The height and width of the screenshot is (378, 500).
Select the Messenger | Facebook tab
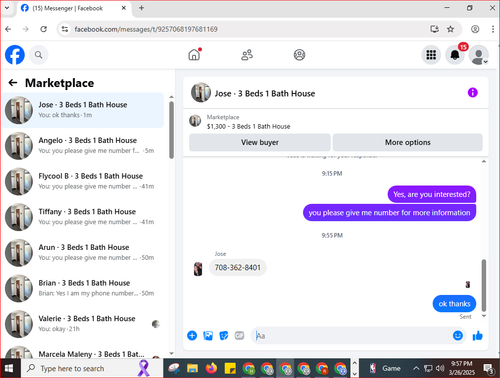coord(68,8)
